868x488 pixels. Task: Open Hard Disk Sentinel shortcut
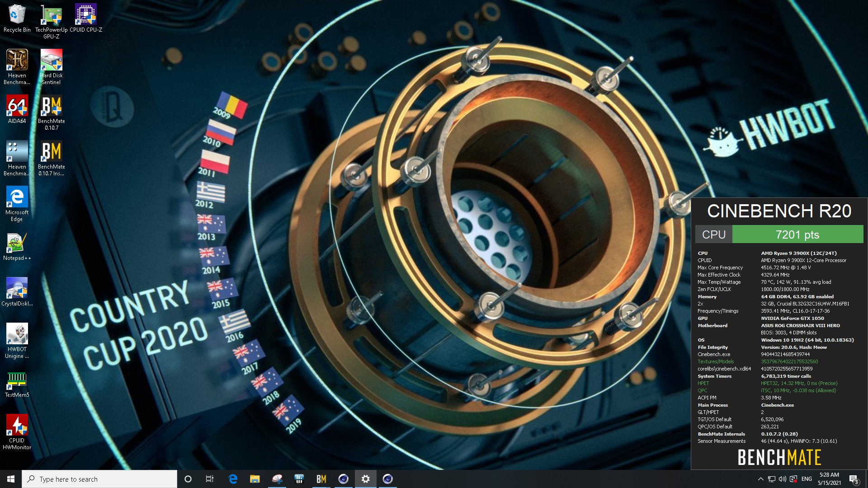tap(51, 67)
